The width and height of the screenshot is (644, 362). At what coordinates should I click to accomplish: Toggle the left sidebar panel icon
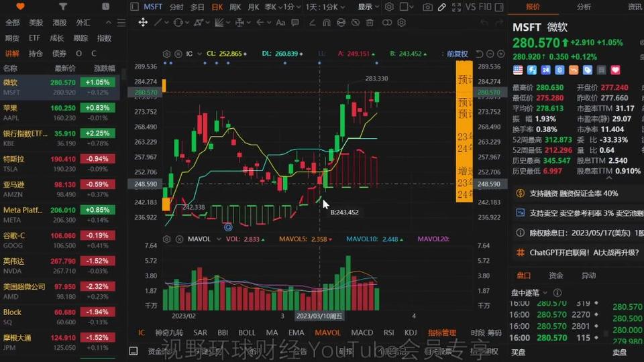click(x=134, y=7)
